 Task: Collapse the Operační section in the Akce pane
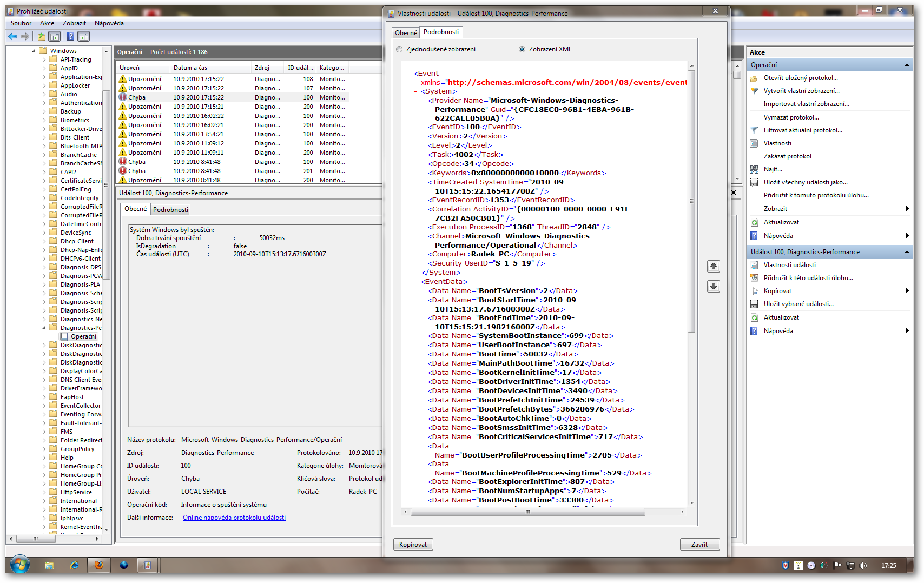(907, 65)
